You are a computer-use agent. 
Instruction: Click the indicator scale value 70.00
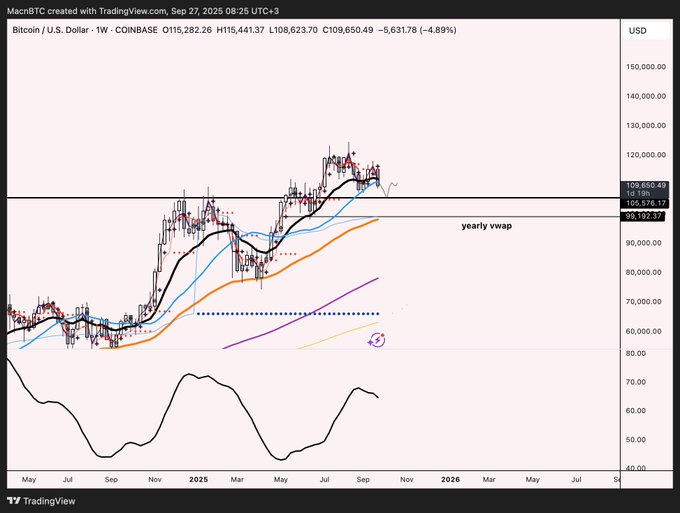[x=635, y=382]
